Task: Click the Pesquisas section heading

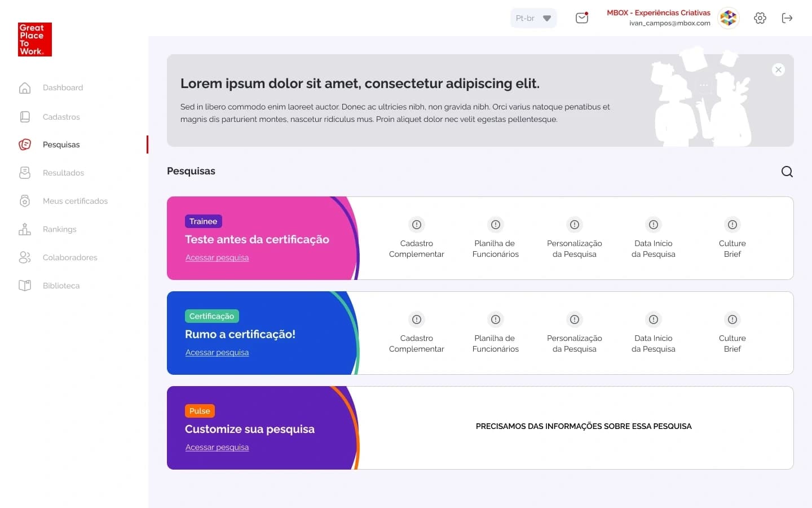Action: coord(191,171)
